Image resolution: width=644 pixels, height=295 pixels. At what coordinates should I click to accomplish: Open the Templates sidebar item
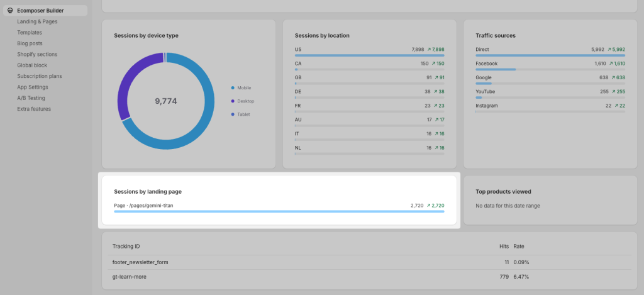[30, 32]
